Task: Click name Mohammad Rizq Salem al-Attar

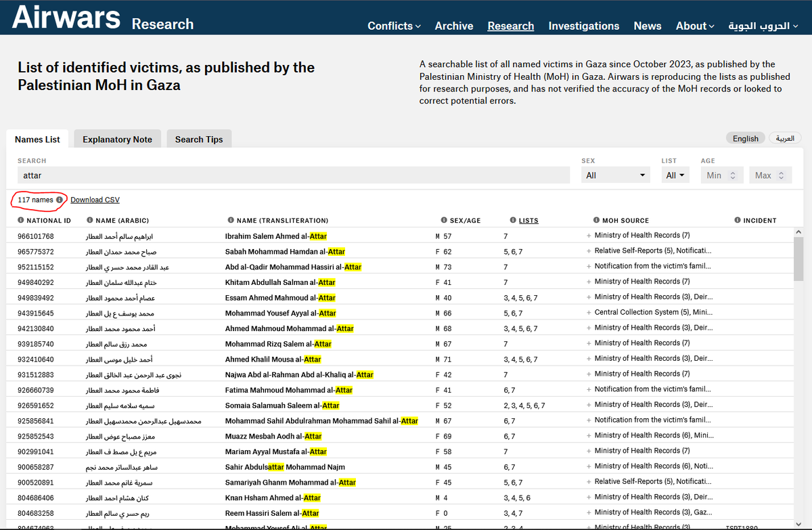Action: (278, 344)
